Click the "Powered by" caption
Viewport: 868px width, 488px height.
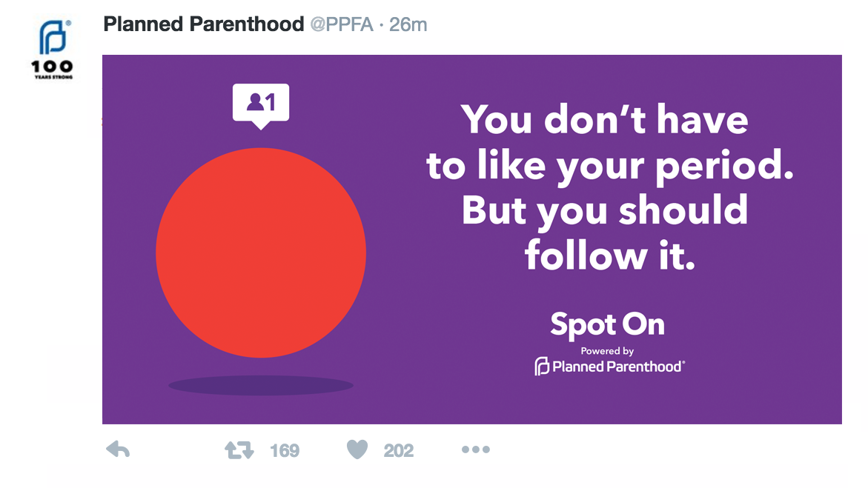(x=607, y=351)
